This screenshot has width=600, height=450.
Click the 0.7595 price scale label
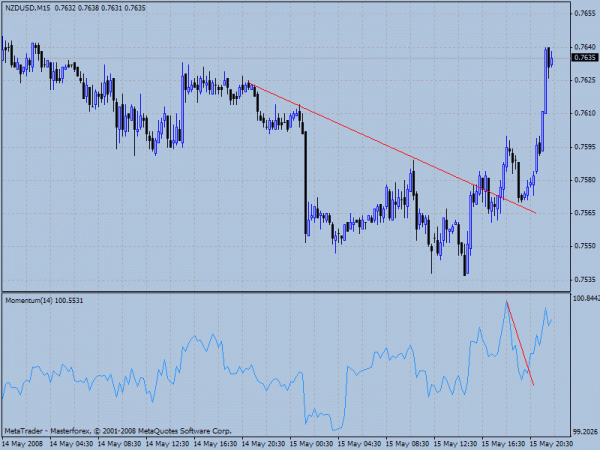(585, 147)
